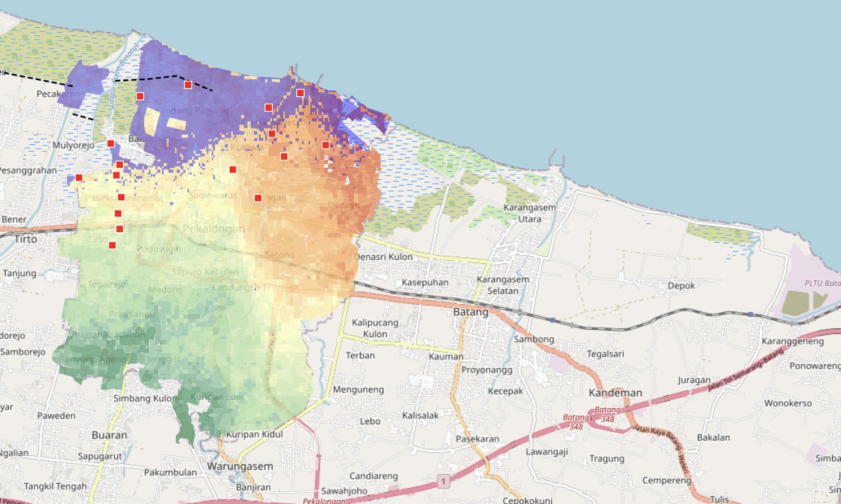Select the Karanggeneng label
Viewport: 841px width, 504px height.
tap(793, 341)
